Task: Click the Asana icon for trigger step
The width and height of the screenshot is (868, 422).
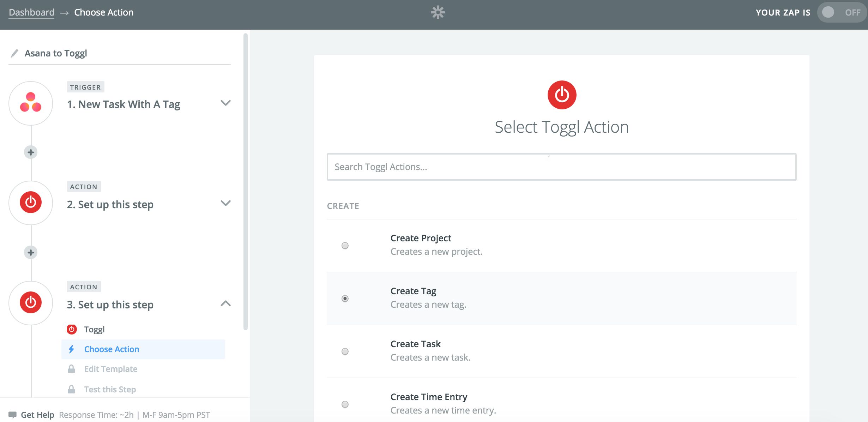Action: (31, 103)
